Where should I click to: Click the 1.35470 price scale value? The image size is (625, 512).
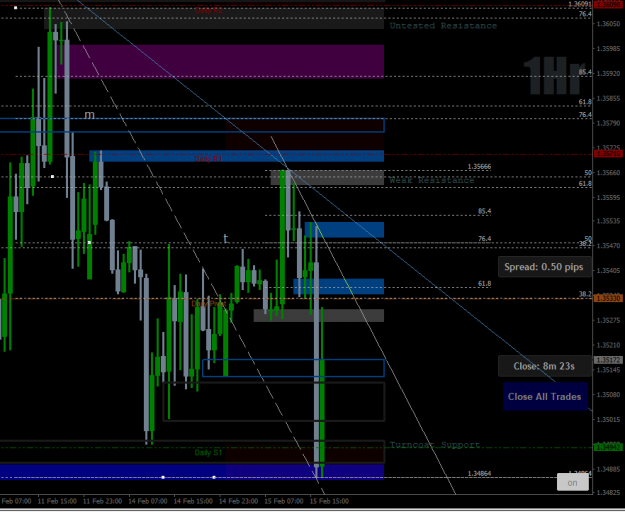click(x=608, y=245)
